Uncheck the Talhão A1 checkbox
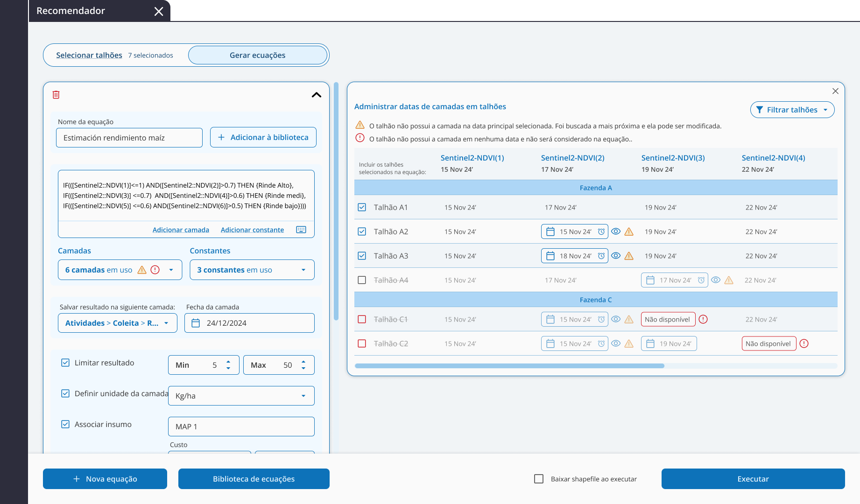This screenshot has height=504, width=860. 362,207
